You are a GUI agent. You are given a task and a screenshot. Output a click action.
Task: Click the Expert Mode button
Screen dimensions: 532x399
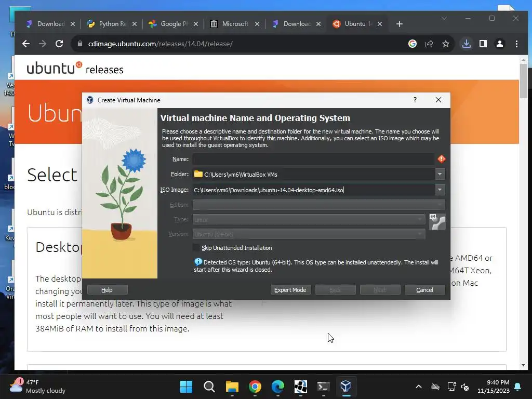coord(290,290)
